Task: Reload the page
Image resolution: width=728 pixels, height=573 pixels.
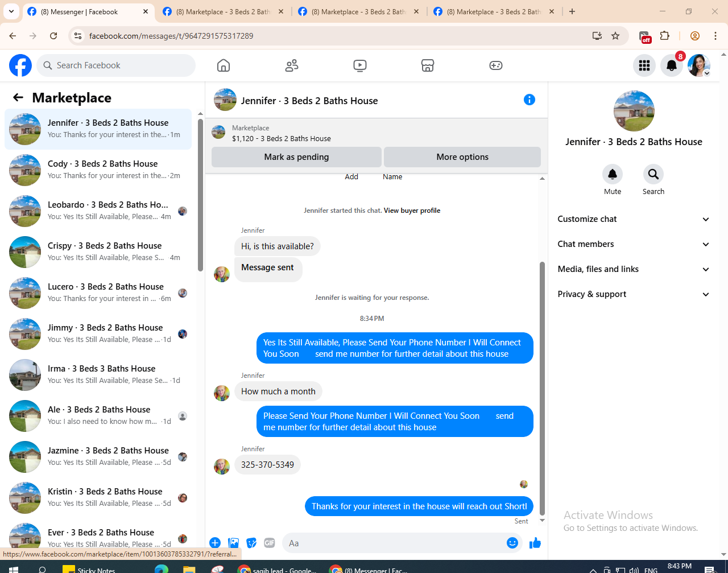Action: tap(53, 36)
